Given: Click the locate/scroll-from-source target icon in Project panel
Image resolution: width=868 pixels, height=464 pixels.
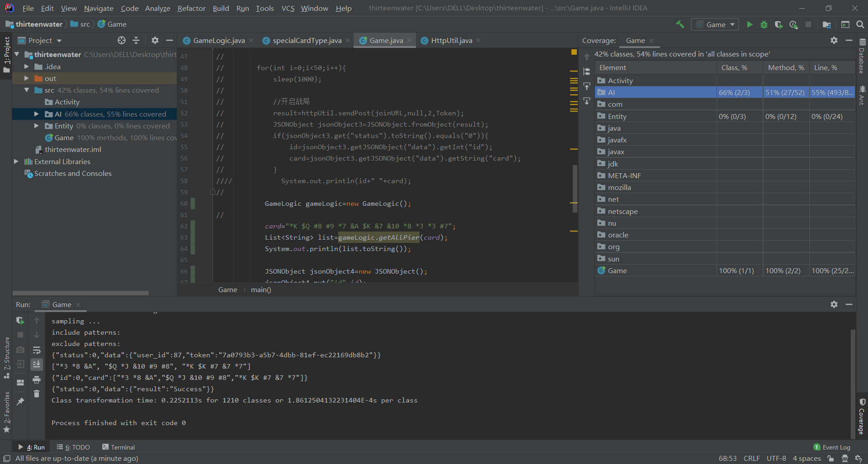Looking at the screenshot, I should (x=122, y=40).
